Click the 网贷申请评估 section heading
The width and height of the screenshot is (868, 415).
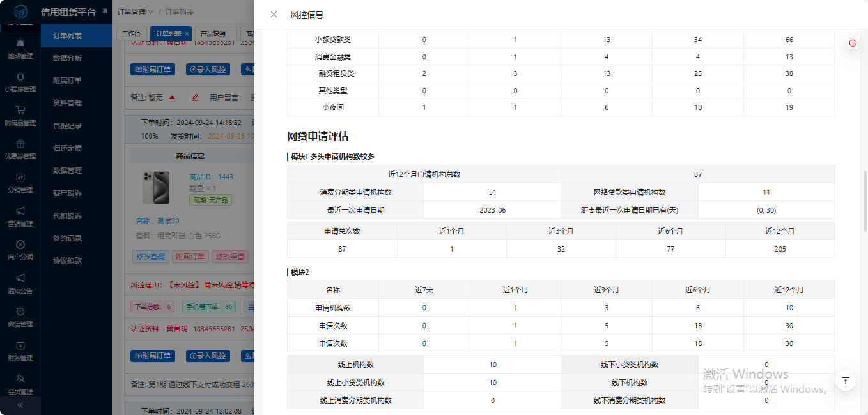[x=318, y=136]
